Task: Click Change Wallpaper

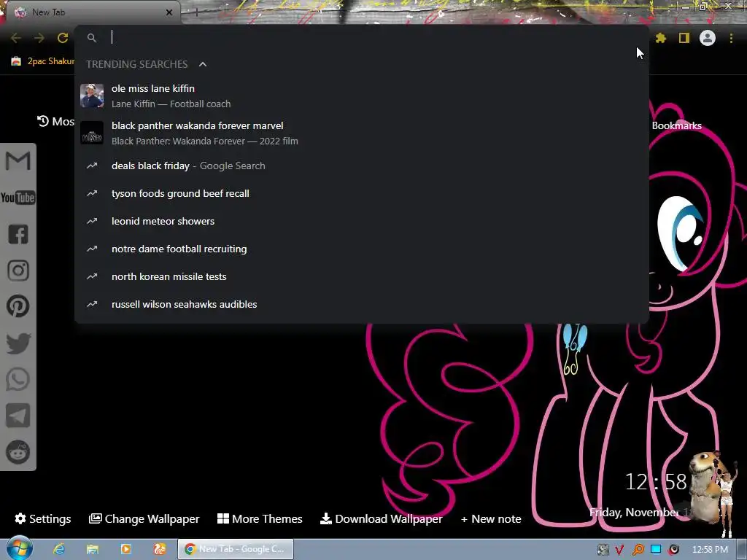Action: tap(144, 518)
